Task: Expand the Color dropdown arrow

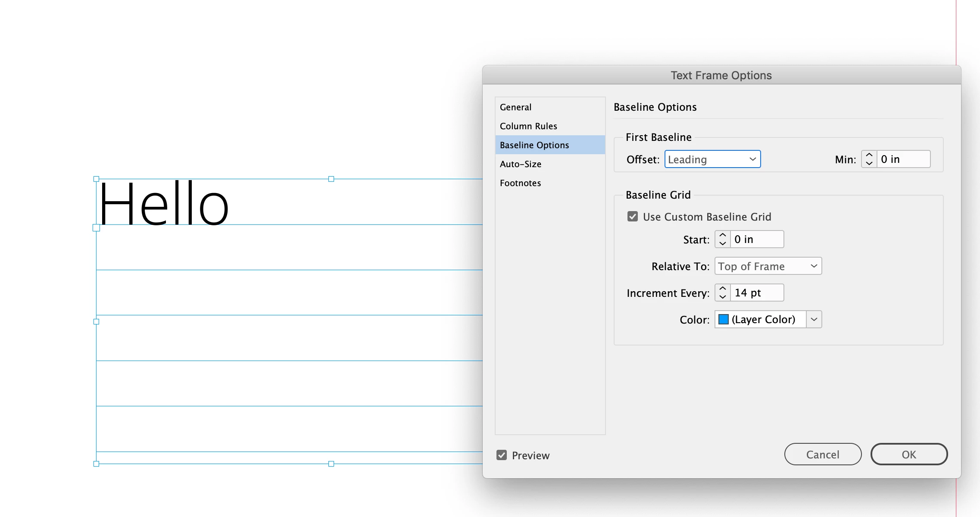Action: [814, 319]
